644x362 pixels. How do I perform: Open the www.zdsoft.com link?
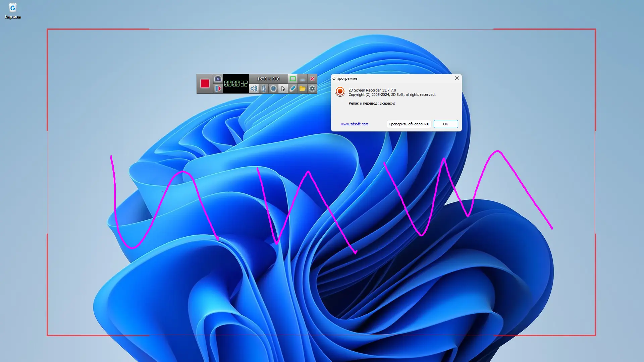tap(354, 124)
